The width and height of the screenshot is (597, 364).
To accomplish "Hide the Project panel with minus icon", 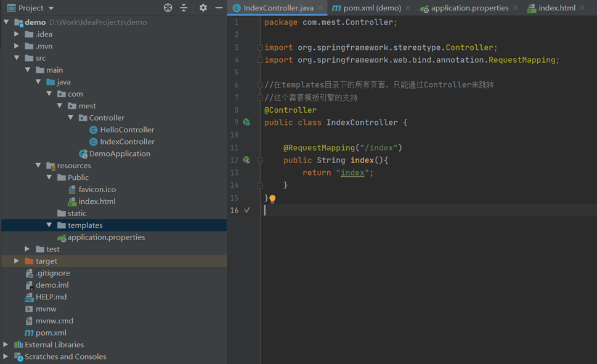I will coord(219,7).
